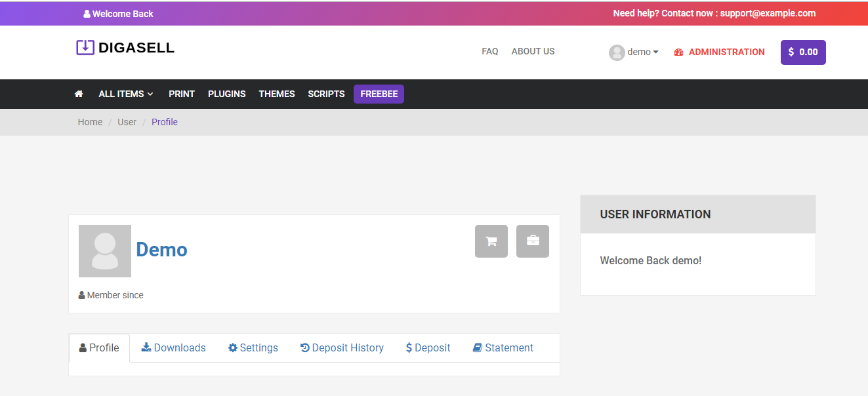The width and height of the screenshot is (868, 396).
Task: Click the large Demo profile picture
Action: click(x=105, y=251)
